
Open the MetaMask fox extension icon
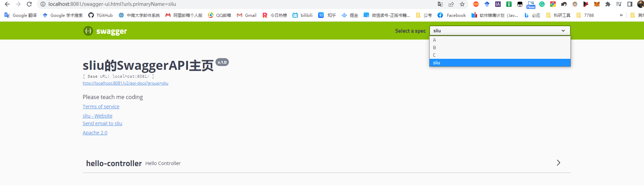pos(597,4)
